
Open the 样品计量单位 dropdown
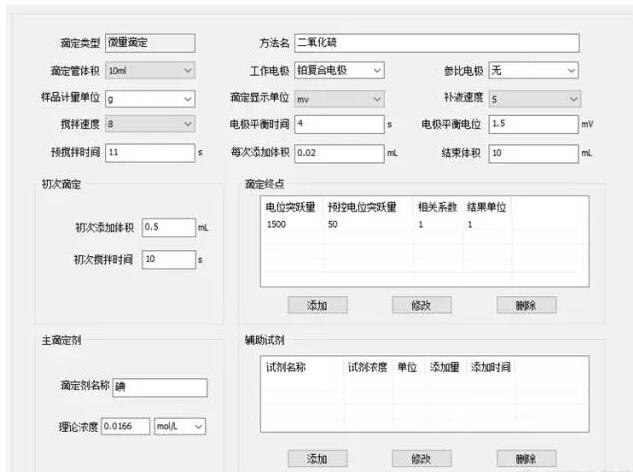click(x=149, y=99)
